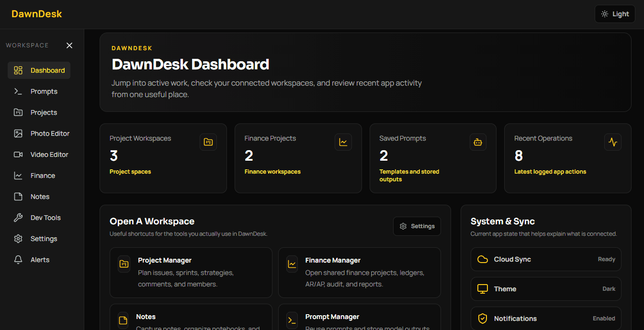Screen dimensions: 644x330
Task: Click the Recent Operations activity icon
Action: 613,142
